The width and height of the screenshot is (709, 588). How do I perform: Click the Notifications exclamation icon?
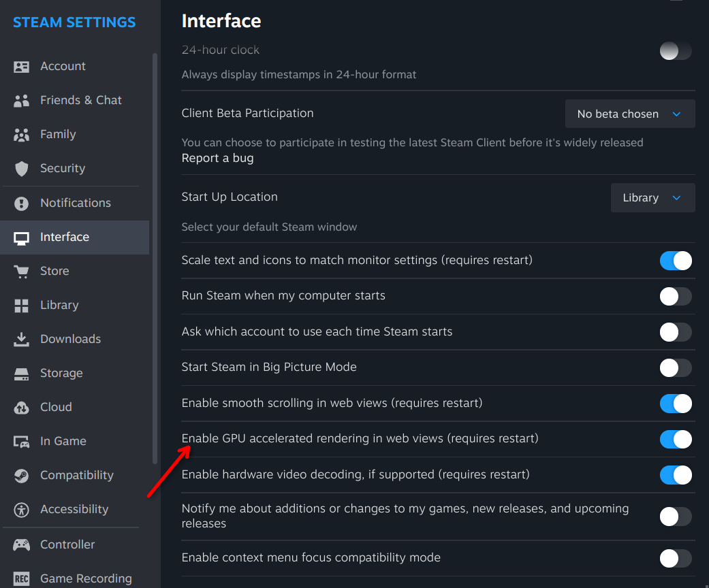22,203
